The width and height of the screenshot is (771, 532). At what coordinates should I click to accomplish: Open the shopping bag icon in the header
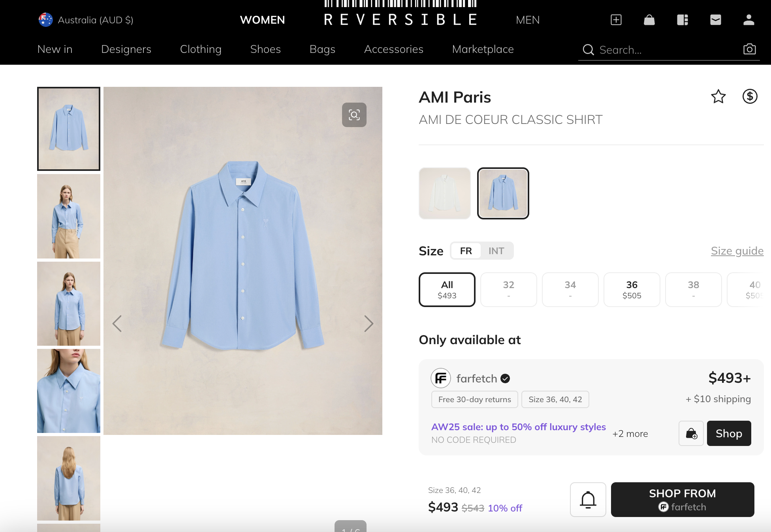click(649, 20)
